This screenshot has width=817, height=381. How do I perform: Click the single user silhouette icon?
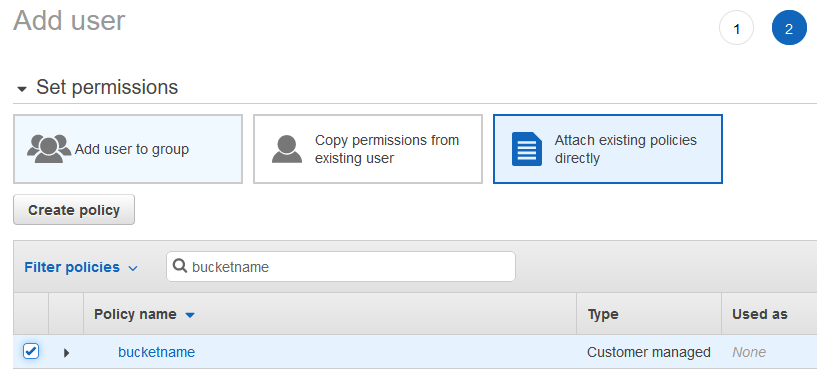tap(287, 149)
